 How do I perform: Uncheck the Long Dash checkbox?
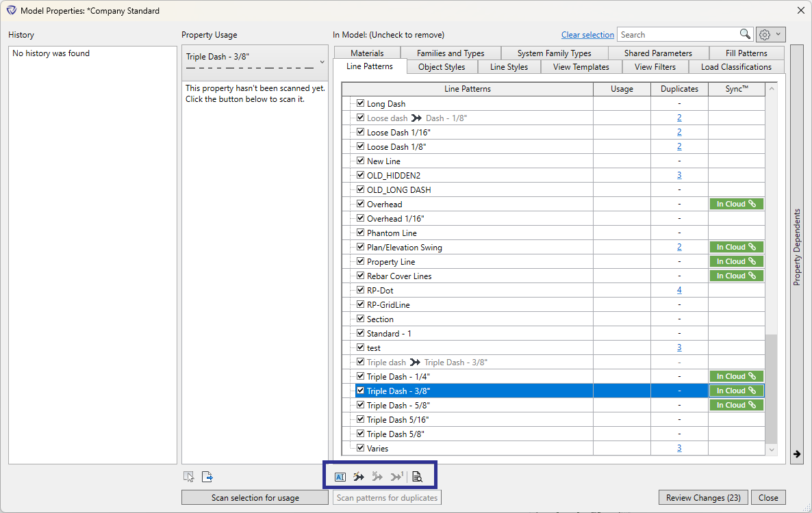pos(360,103)
